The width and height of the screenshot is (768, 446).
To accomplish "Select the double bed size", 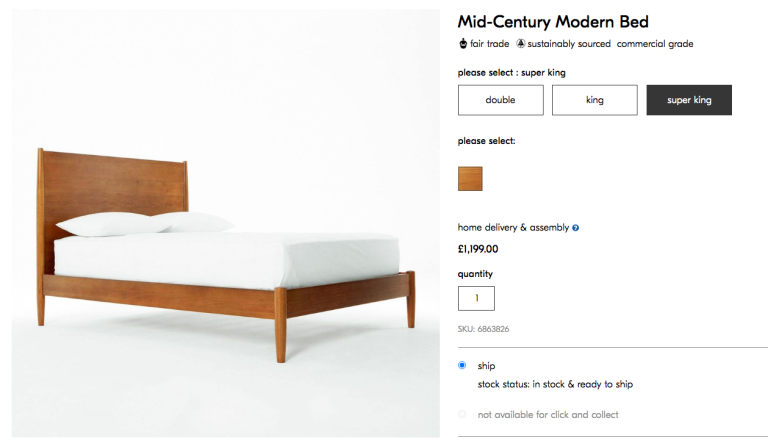I will [x=501, y=100].
